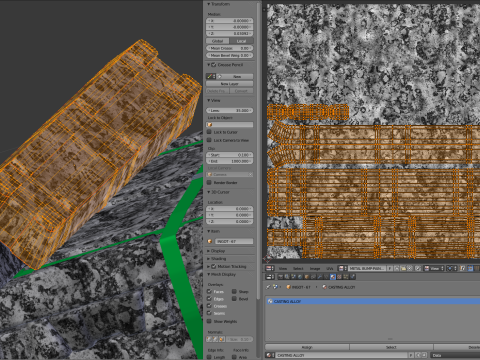
Task: Adjust the Mean Crease slider
Action: [x=230, y=48]
